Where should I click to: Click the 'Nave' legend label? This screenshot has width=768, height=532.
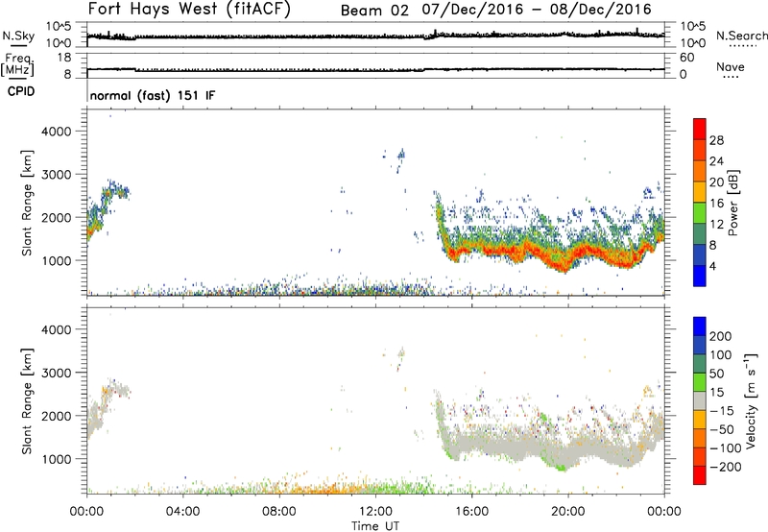731,67
